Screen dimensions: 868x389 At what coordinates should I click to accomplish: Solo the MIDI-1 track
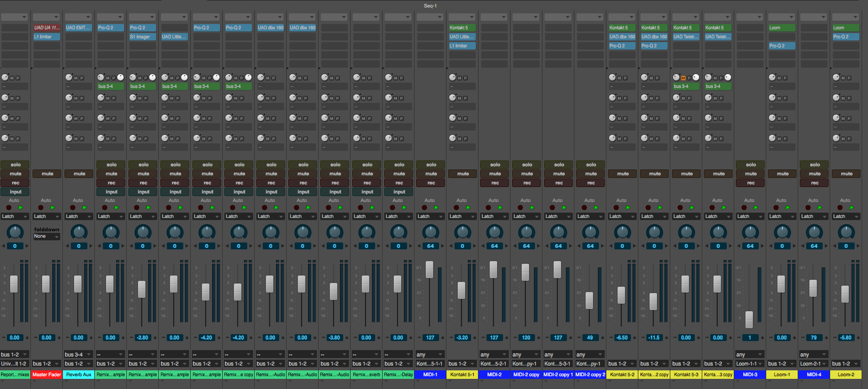click(x=431, y=165)
